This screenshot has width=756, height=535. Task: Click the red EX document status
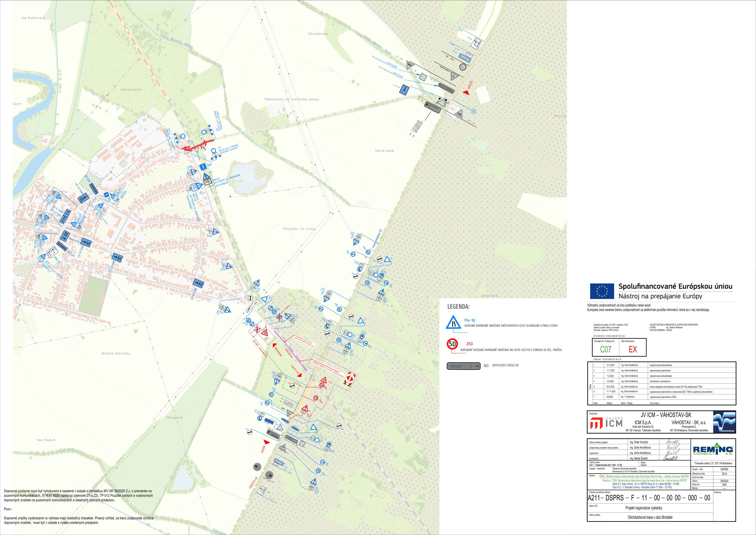click(633, 349)
